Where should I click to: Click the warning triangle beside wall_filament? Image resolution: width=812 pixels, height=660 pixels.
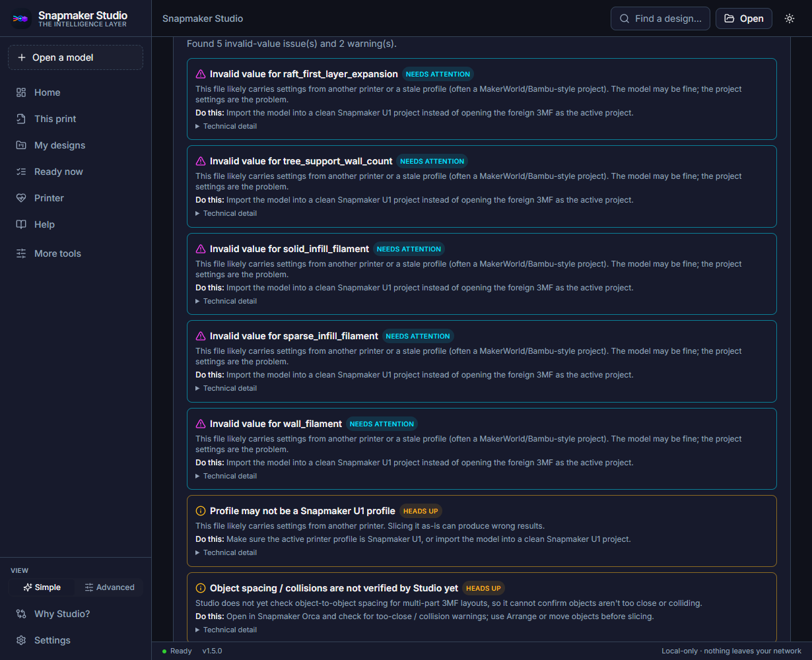(201, 424)
